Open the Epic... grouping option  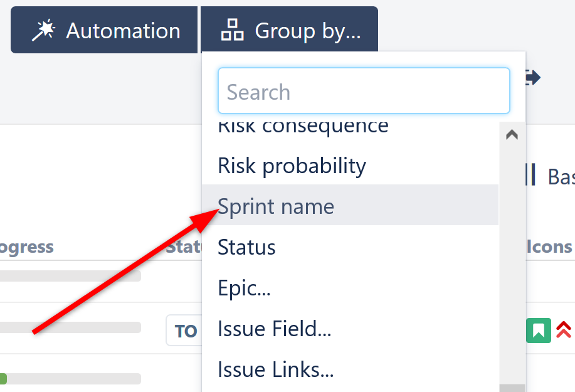click(x=245, y=288)
